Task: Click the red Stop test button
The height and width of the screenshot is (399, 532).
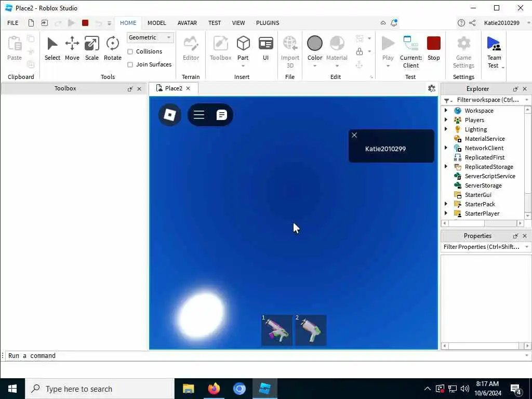Action: coord(433,48)
